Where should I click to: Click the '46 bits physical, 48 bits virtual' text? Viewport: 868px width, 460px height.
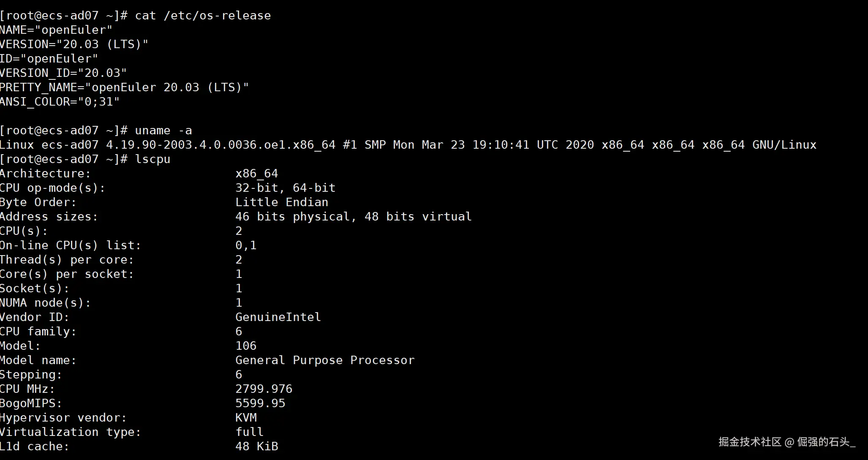[x=353, y=217]
